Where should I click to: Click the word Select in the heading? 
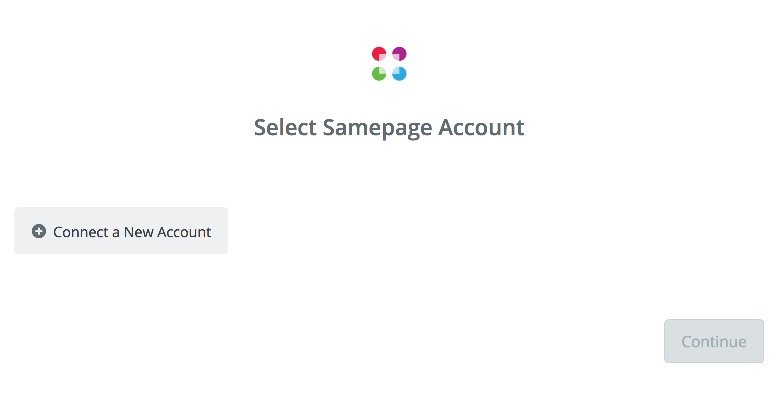tap(285, 127)
